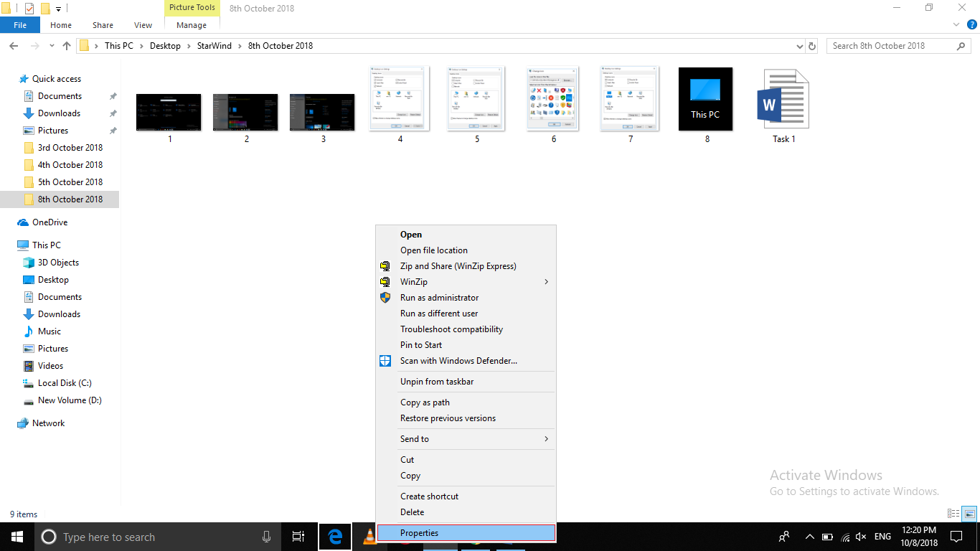The width and height of the screenshot is (980, 551).
Task: Expand the ribbon using the chevron
Action: tap(955, 25)
